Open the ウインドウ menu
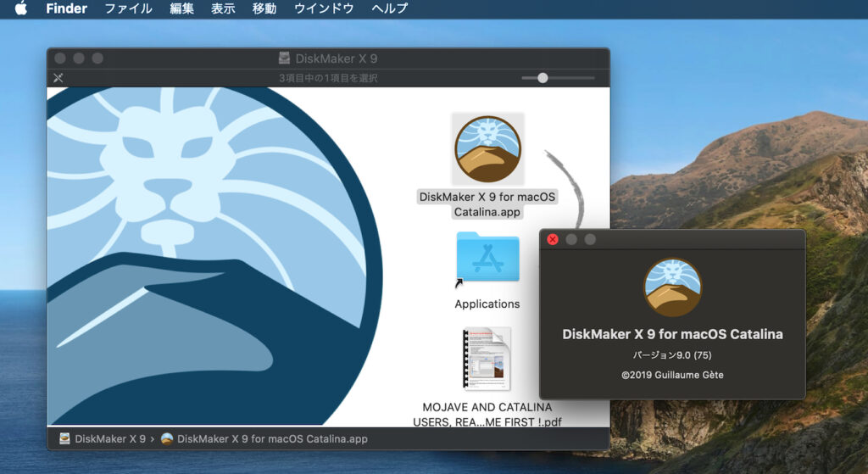 (x=324, y=8)
